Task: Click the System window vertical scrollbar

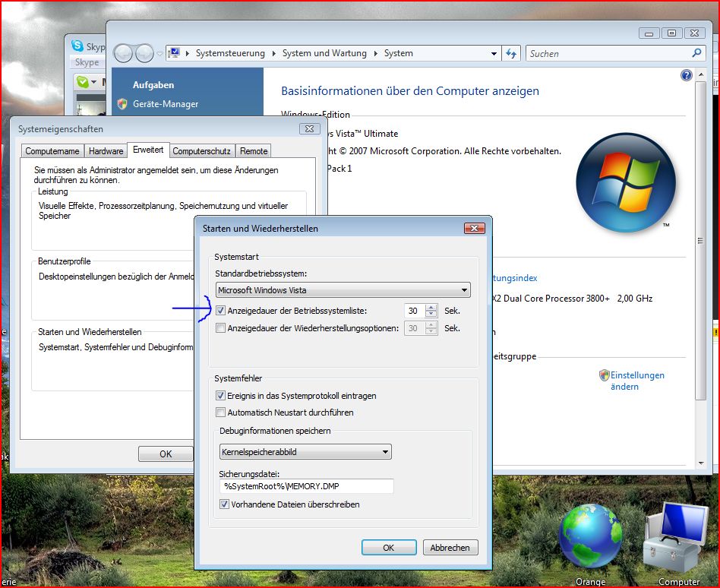Action: click(x=700, y=241)
